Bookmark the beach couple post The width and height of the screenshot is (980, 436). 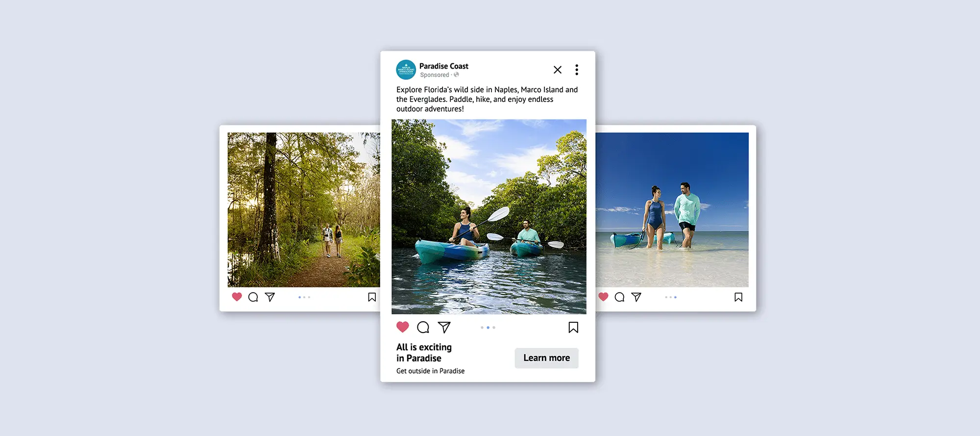[738, 297]
